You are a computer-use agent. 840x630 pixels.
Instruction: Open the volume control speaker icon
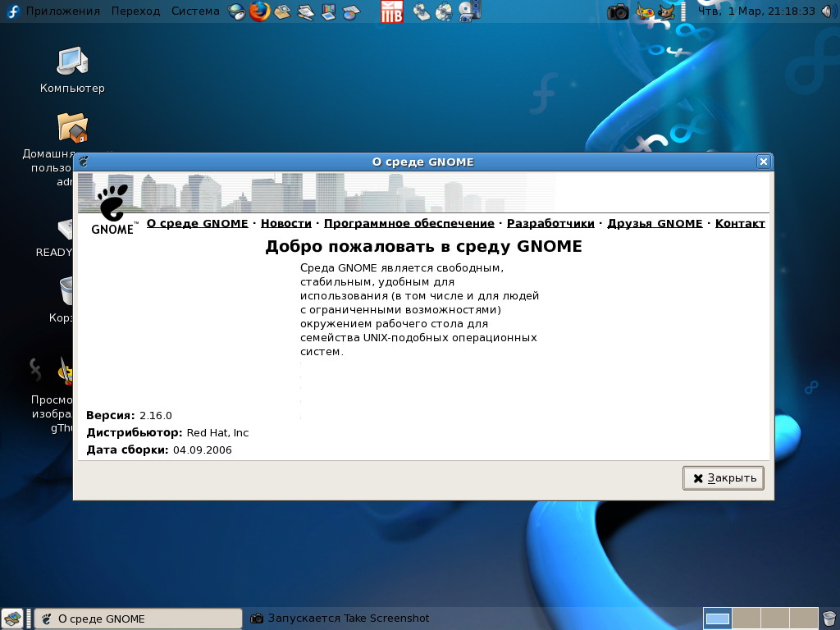(x=829, y=11)
